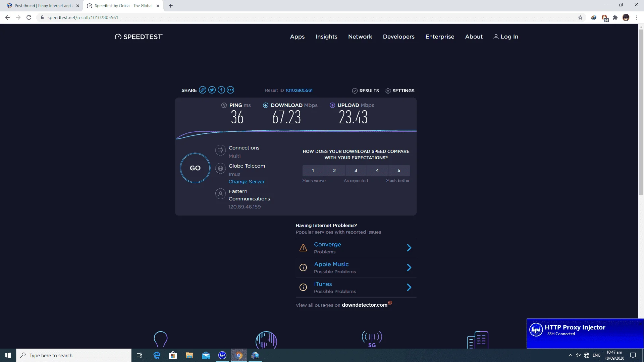Open HTTP Proxy Injector taskbar icon

click(222, 355)
